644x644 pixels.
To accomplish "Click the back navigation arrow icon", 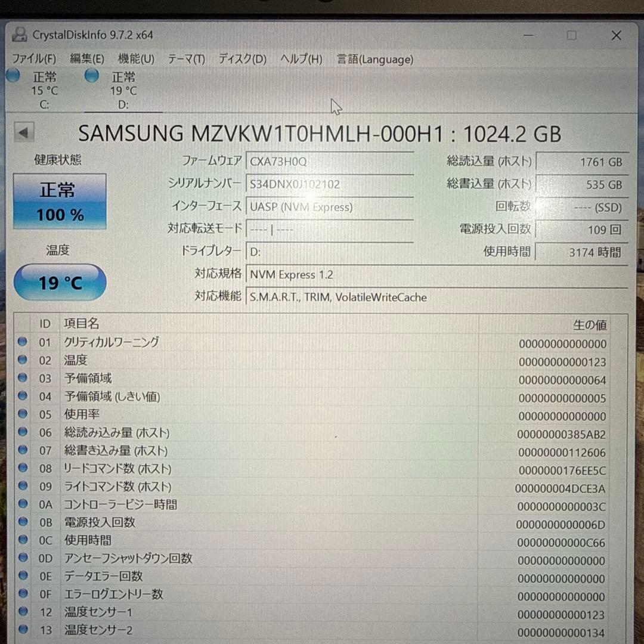I will pyautogui.click(x=24, y=132).
